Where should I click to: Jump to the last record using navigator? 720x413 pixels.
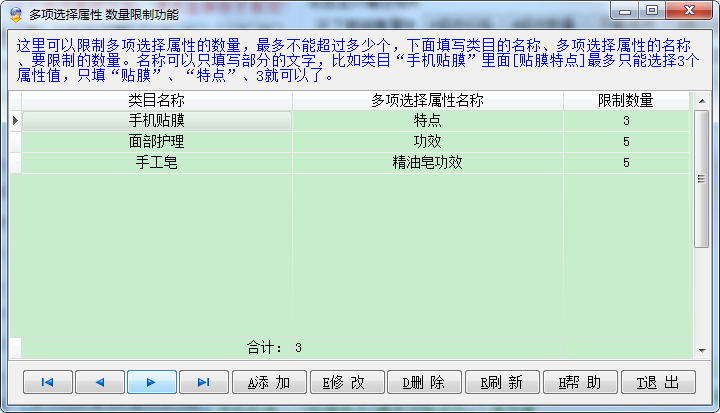[x=203, y=382]
